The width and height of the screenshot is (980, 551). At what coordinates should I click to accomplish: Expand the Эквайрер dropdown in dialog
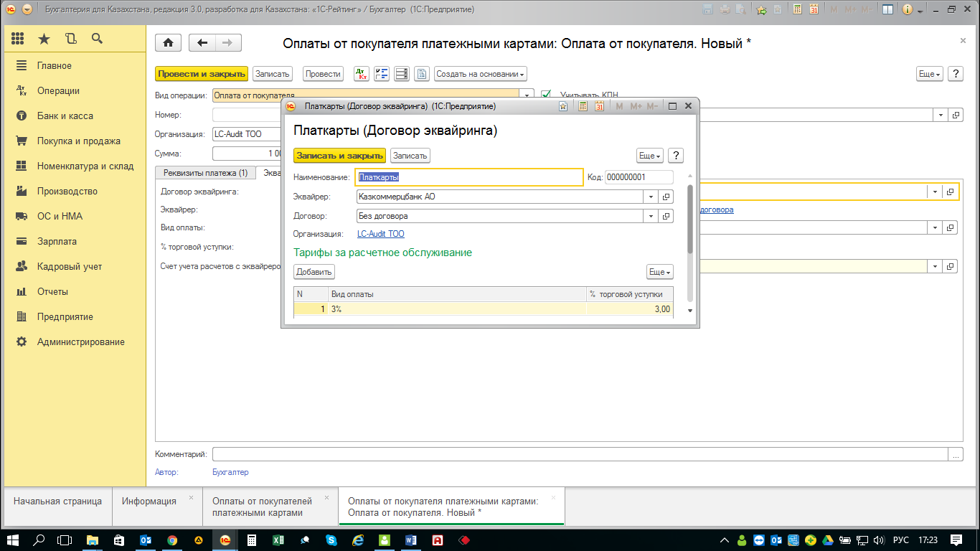click(x=651, y=197)
